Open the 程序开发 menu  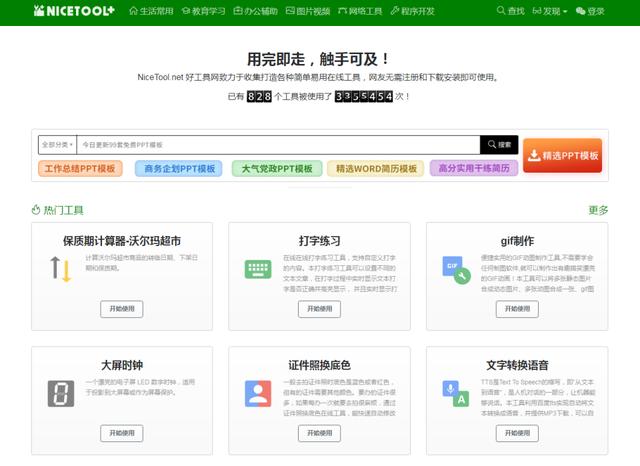coord(412,11)
